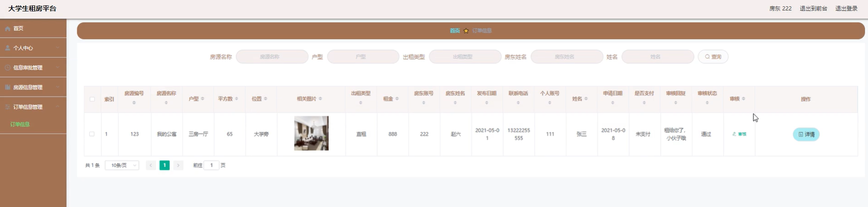868x207 pixels.
Task: Sort the 租金 column with its arrows
Action: pyautogui.click(x=397, y=99)
